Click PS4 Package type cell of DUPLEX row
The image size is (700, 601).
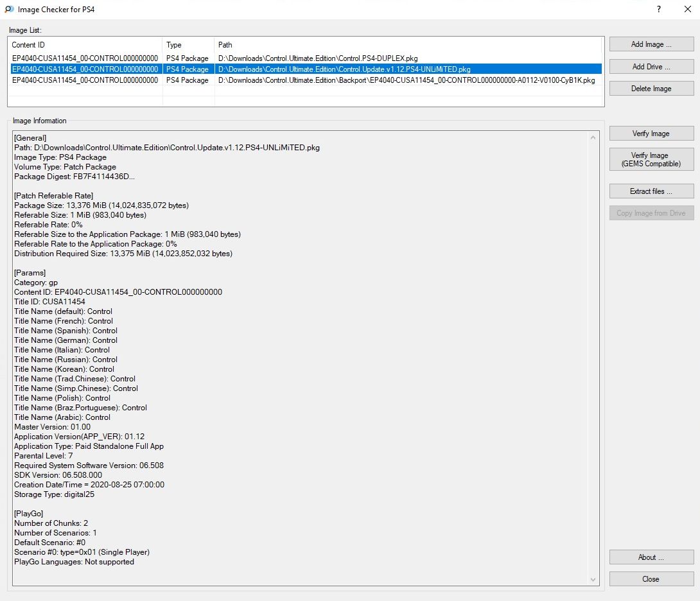coord(188,58)
